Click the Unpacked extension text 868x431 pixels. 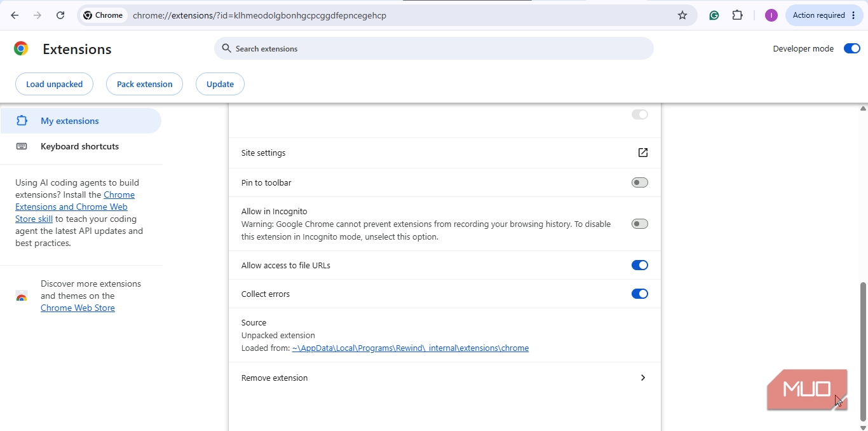278,336
